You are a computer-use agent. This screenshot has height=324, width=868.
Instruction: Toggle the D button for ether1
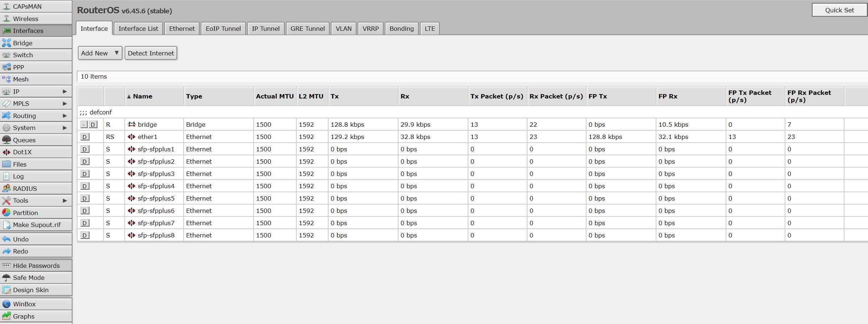(84, 137)
